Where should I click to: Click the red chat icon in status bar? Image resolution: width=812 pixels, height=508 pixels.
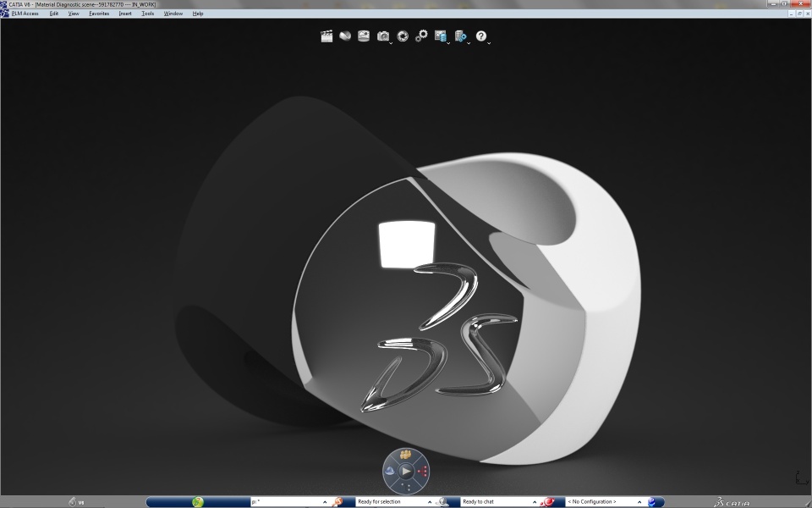click(x=547, y=502)
